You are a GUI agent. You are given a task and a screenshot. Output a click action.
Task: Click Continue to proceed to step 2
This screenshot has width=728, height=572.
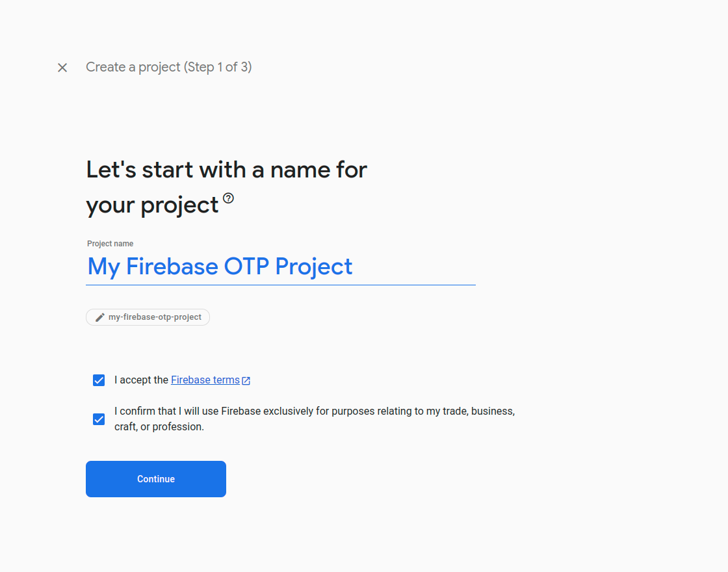point(155,479)
